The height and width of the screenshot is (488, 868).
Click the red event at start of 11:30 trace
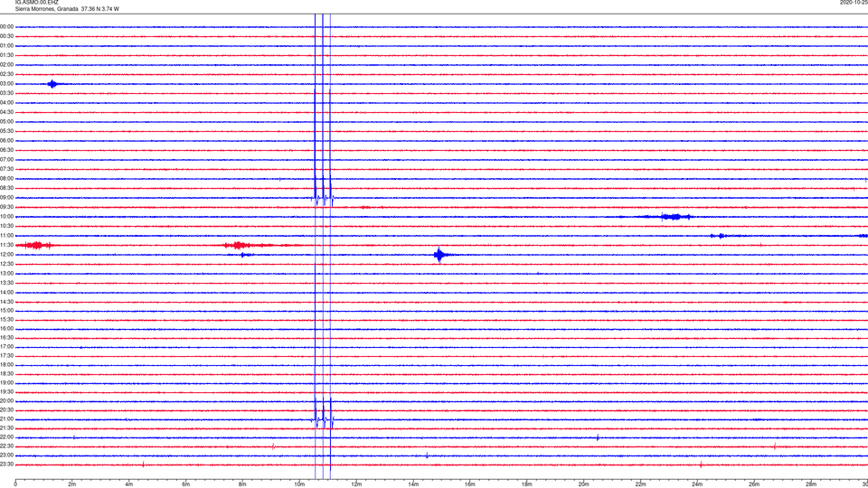click(34, 245)
